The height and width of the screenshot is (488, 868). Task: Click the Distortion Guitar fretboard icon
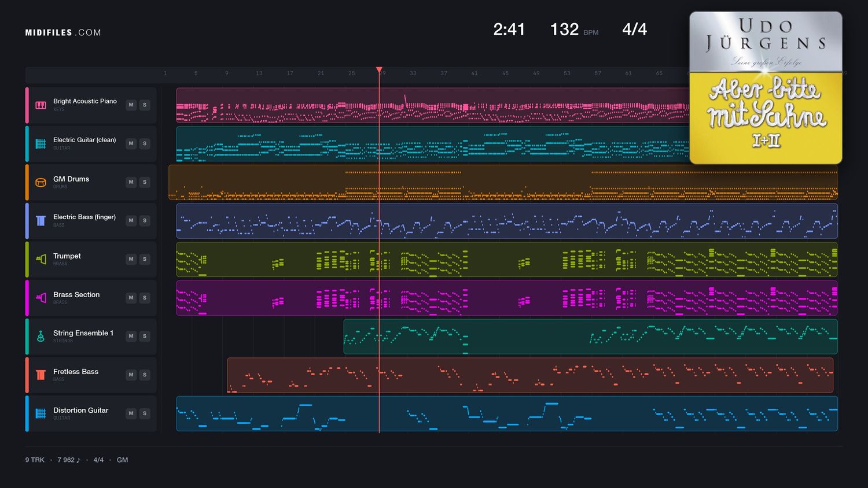(41, 413)
